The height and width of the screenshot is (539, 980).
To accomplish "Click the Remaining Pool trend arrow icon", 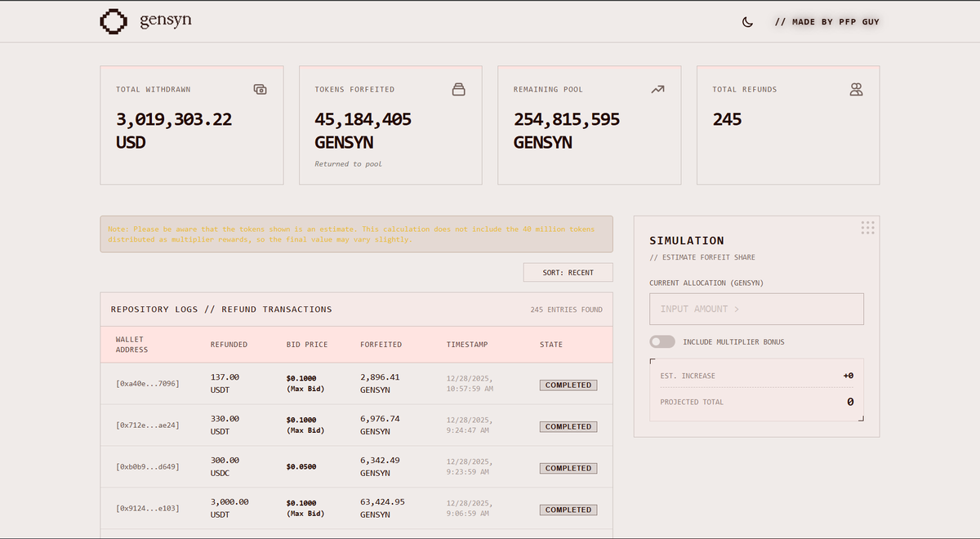I will tap(657, 89).
